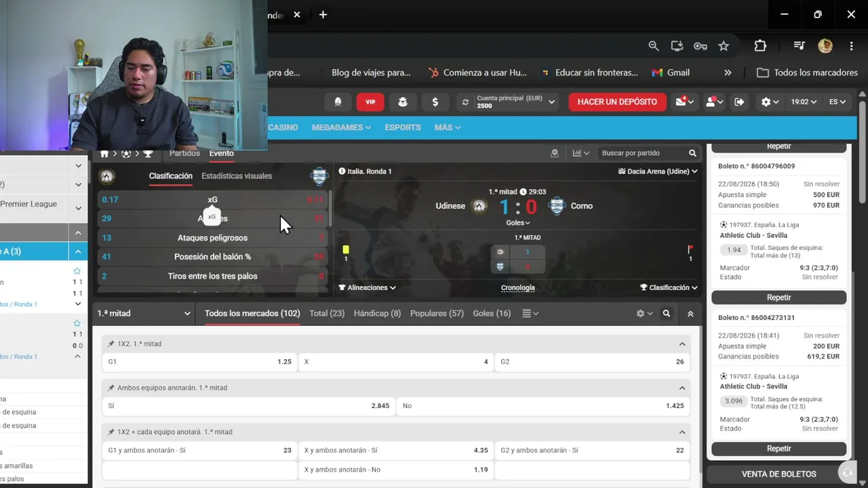Open a new browser tab
This screenshot has width=868, height=488.
[x=323, y=14]
